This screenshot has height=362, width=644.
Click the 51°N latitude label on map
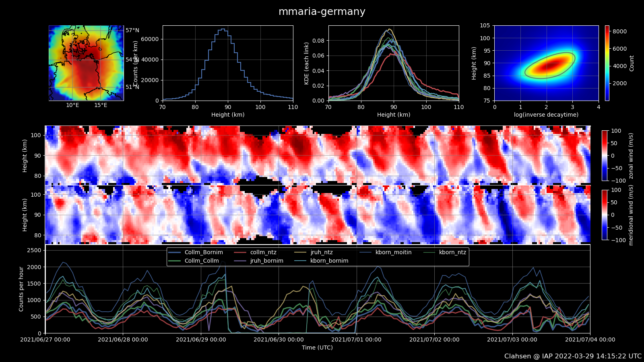click(132, 87)
